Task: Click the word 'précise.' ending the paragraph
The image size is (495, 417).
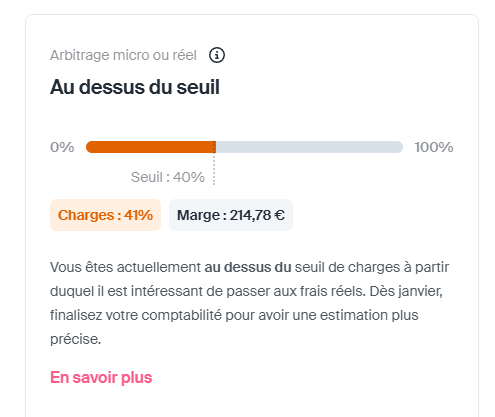Action: point(75,339)
